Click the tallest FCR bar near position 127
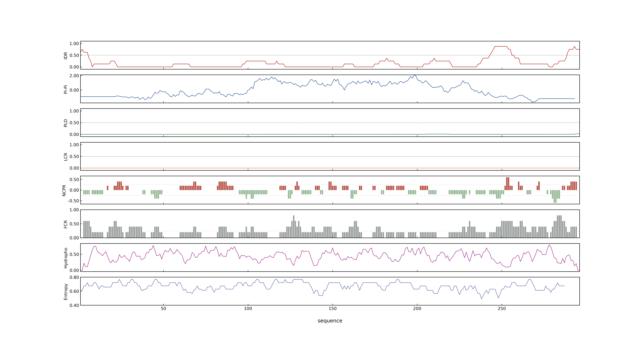This screenshot has height=343, width=644. click(x=294, y=226)
